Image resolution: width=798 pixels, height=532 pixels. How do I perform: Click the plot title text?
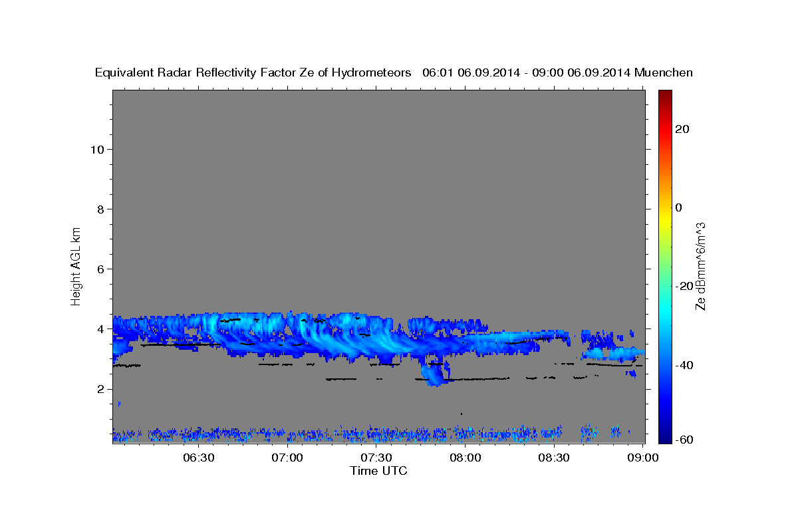point(394,72)
